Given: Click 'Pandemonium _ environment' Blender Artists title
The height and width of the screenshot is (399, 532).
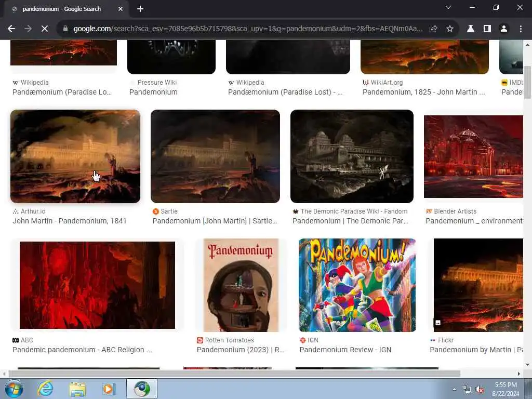Looking at the screenshot, I should pyautogui.click(x=474, y=221).
